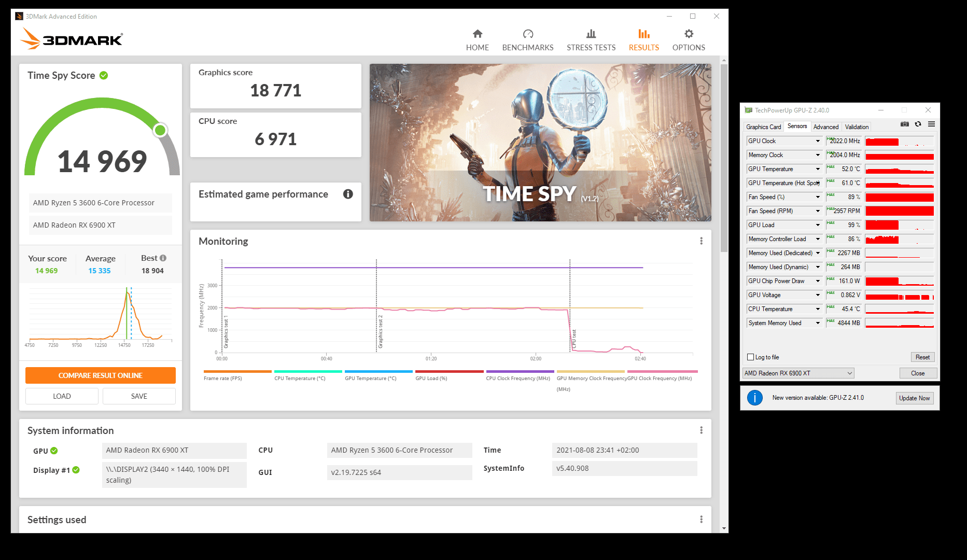Image resolution: width=967 pixels, height=560 pixels.
Task: Toggle GPU Memory Clock Frequency legend
Action: [x=591, y=380]
